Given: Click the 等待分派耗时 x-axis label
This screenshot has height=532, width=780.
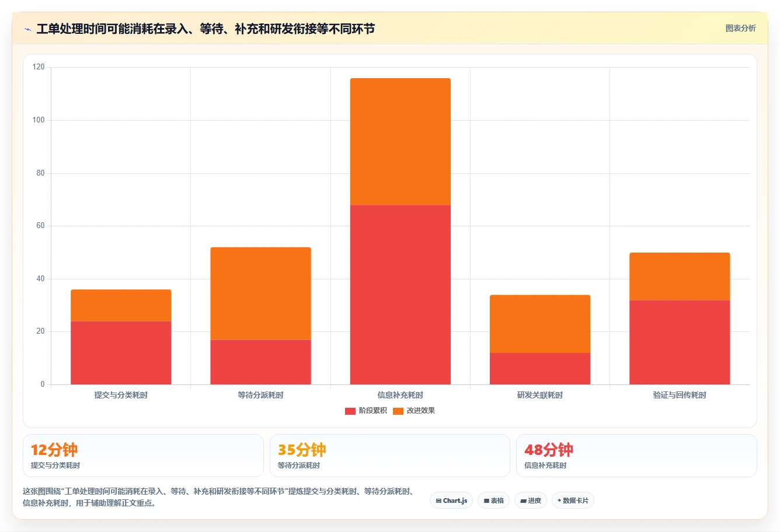Looking at the screenshot, I should (x=260, y=395).
